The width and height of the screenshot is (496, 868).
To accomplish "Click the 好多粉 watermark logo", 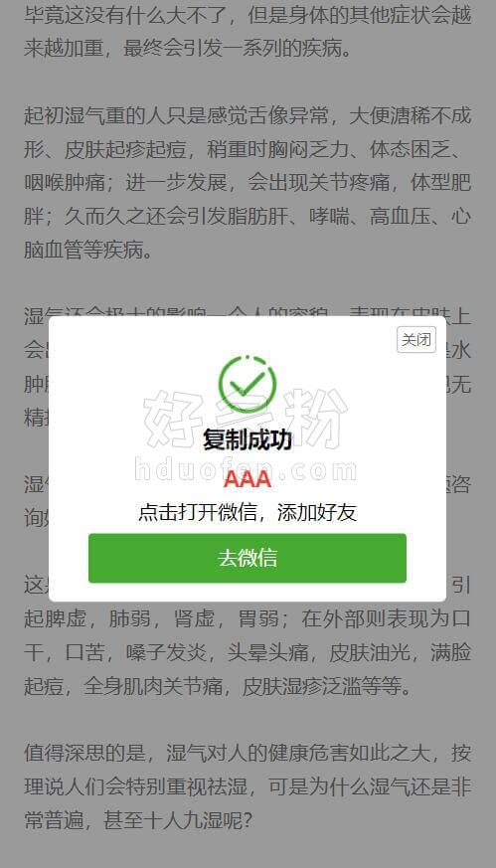I will 246,419.
